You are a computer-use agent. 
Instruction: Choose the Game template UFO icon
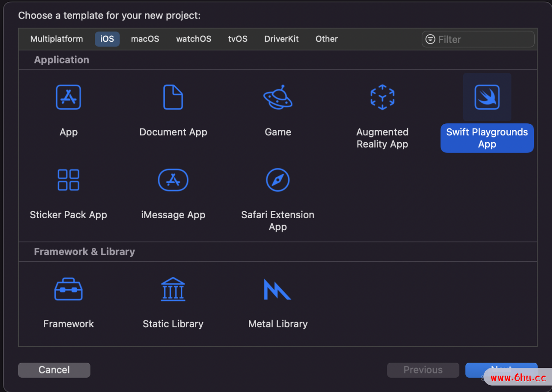click(x=278, y=97)
